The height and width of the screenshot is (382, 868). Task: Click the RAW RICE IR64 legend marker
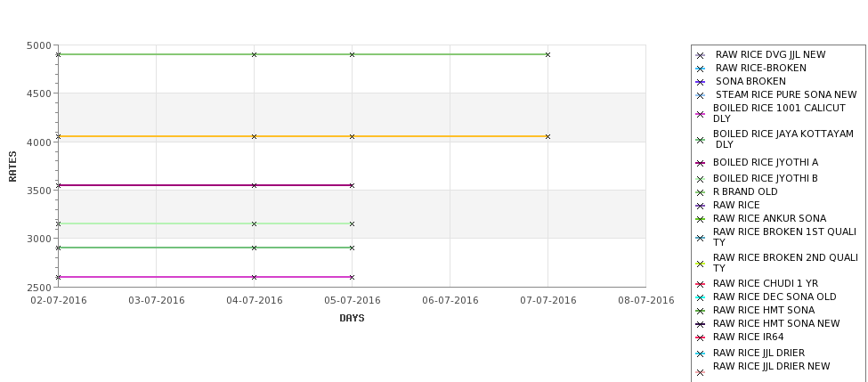coord(701,337)
